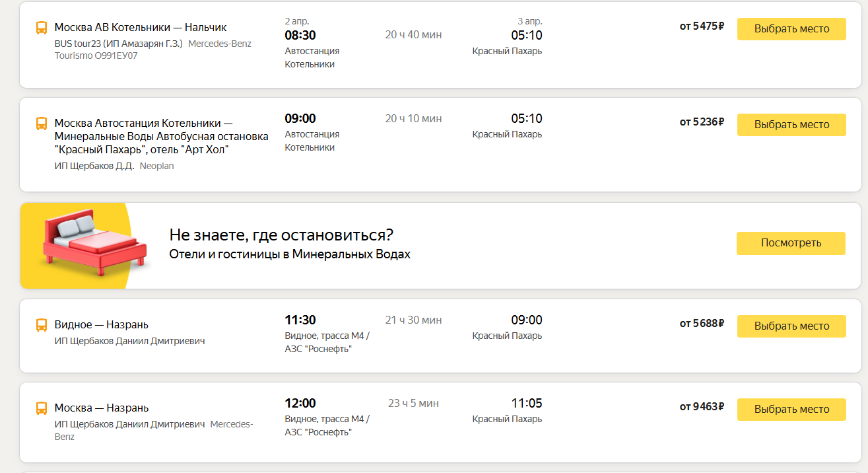Click the 23 ч 5 мин duration text
This screenshot has width=868, height=473.
[x=413, y=404]
